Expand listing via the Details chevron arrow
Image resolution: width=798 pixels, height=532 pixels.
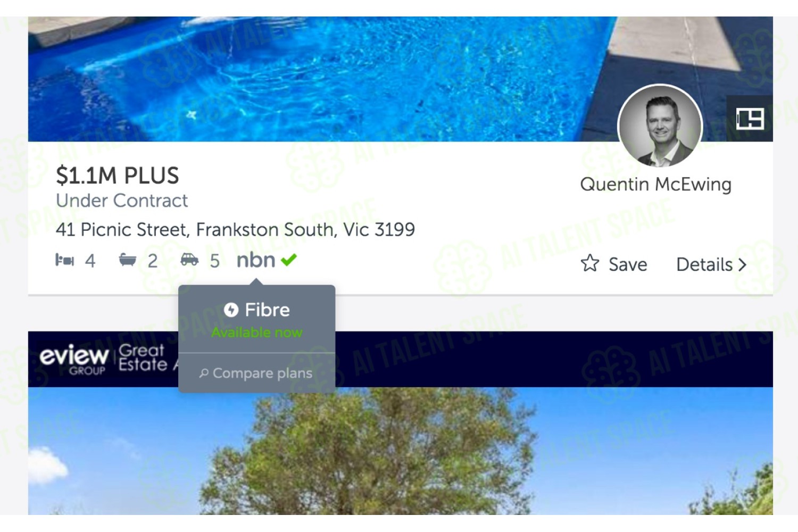(743, 264)
